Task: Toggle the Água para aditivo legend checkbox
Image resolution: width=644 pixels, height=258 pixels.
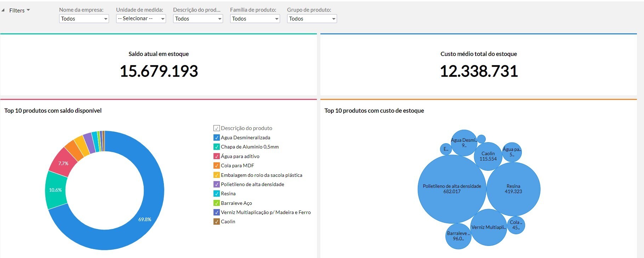Action: tap(217, 156)
